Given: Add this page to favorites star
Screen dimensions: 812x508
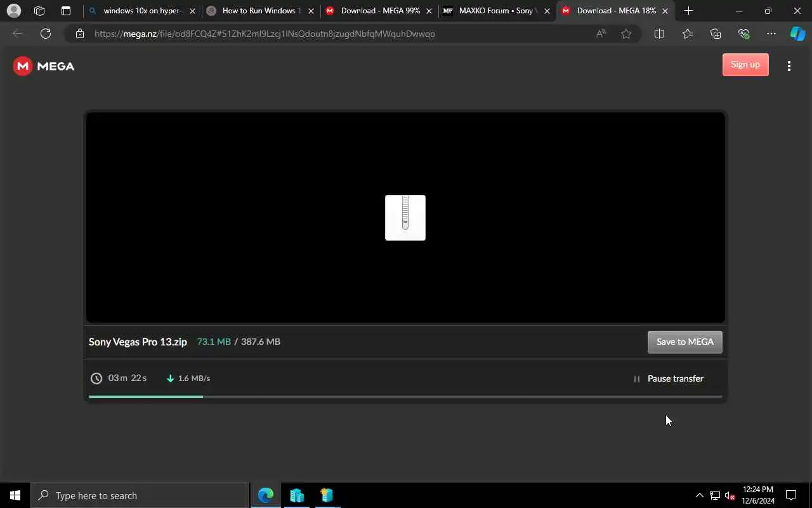Looking at the screenshot, I should (x=626, y=34).
